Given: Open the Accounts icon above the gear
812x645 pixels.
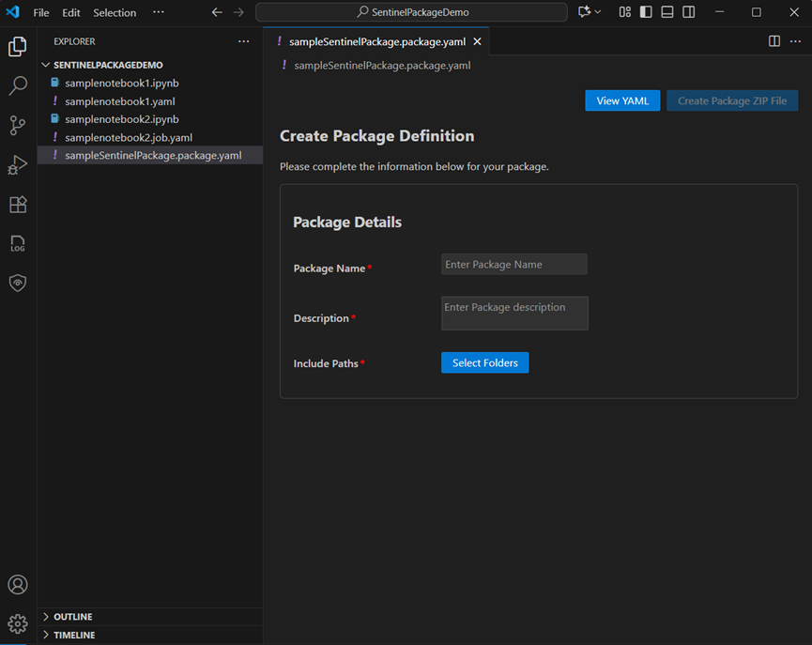Looking at the screenshot, I should [x=17, y=584].
